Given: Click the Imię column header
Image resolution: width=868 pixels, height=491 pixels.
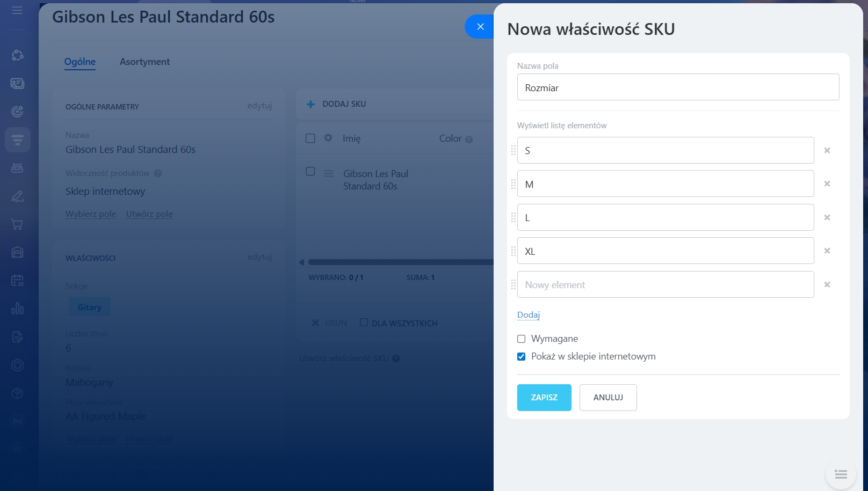Looking at the screenshot, I should [352, 138].
